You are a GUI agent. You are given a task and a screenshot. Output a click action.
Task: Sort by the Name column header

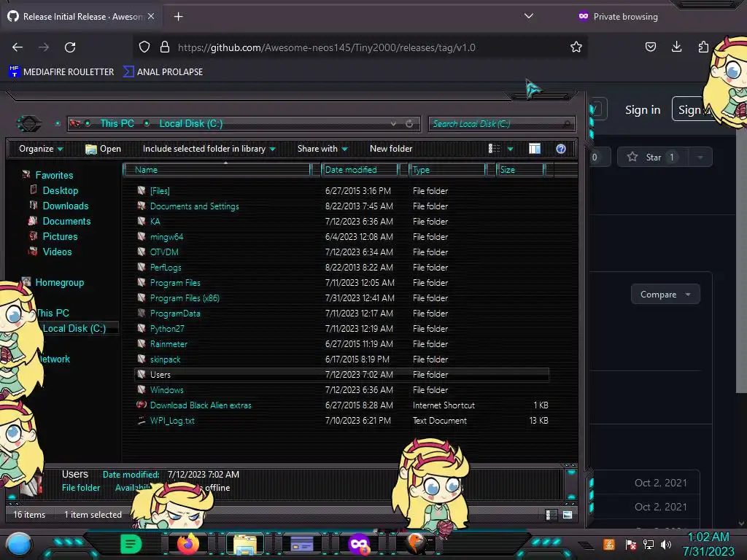click(217, 170)
